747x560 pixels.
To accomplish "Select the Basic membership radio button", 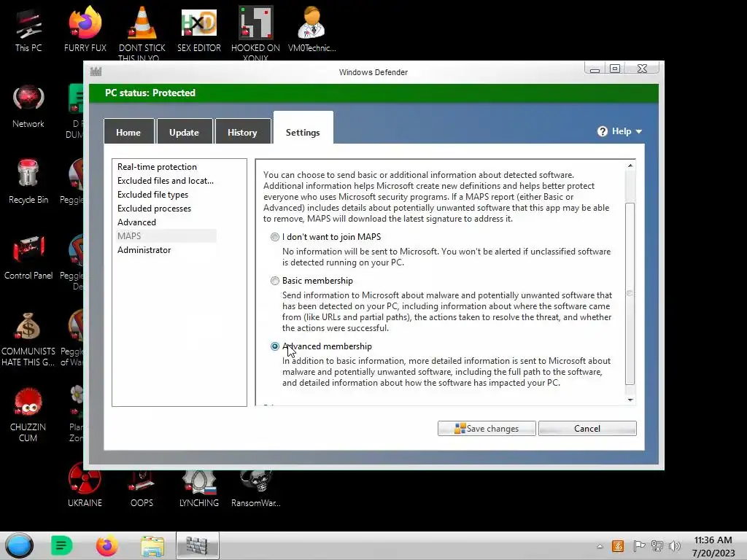I will [x=275, y=281].
